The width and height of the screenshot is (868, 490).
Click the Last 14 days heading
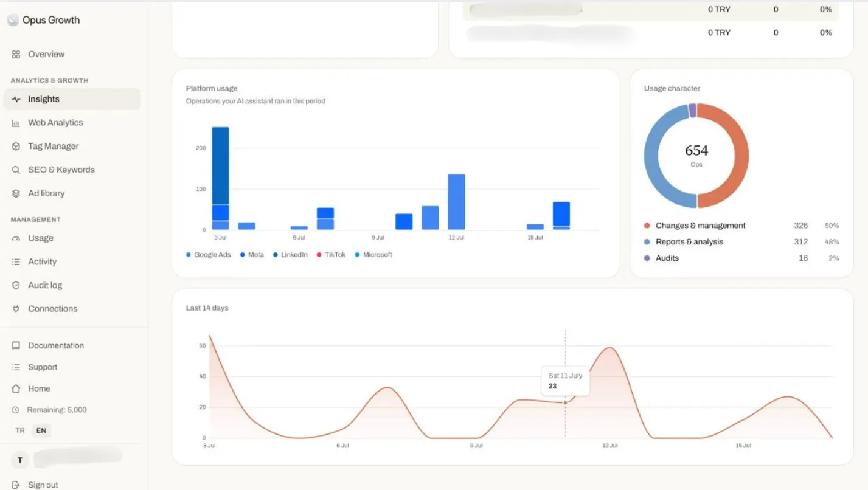pyautogui.click(x=207, y=308)
